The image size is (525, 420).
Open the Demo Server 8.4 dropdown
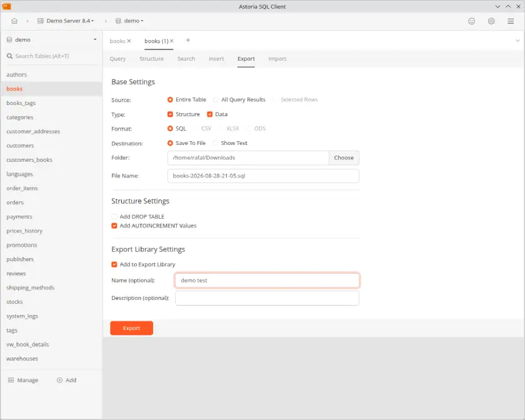66,21
